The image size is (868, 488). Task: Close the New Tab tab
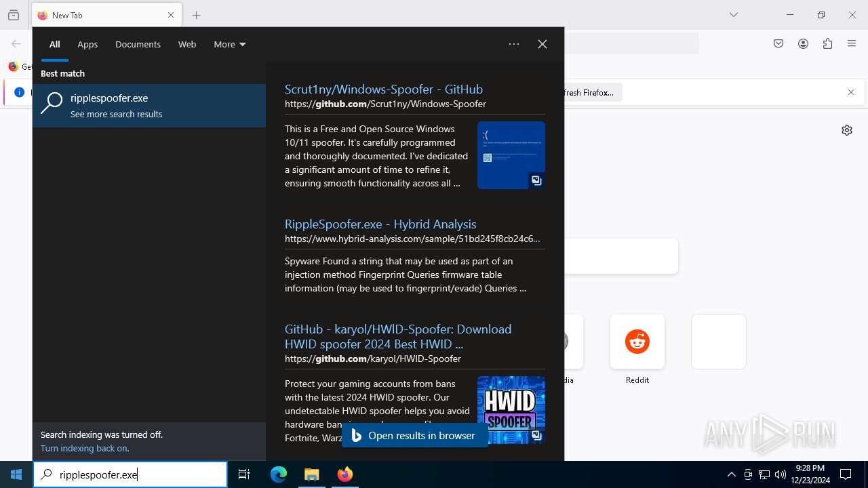pos(171,15)
